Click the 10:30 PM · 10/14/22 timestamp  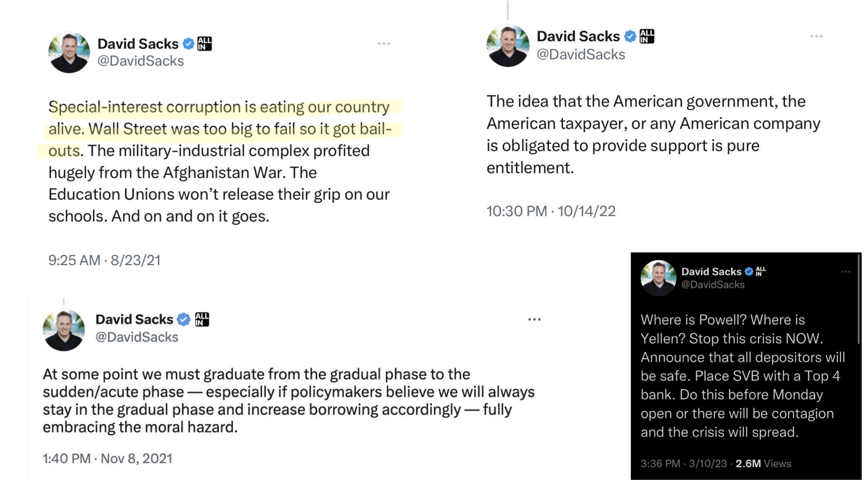pyautogui.click(x=551, y=211)
